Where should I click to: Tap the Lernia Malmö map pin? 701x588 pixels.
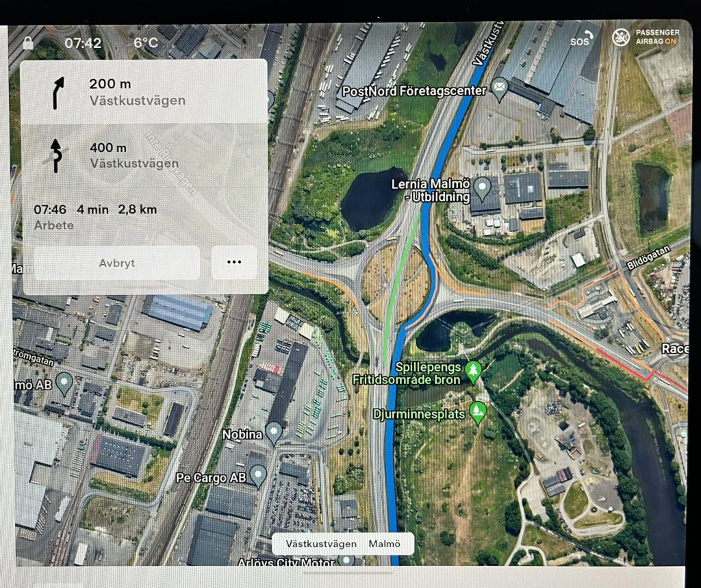click(x=483, y=186)
